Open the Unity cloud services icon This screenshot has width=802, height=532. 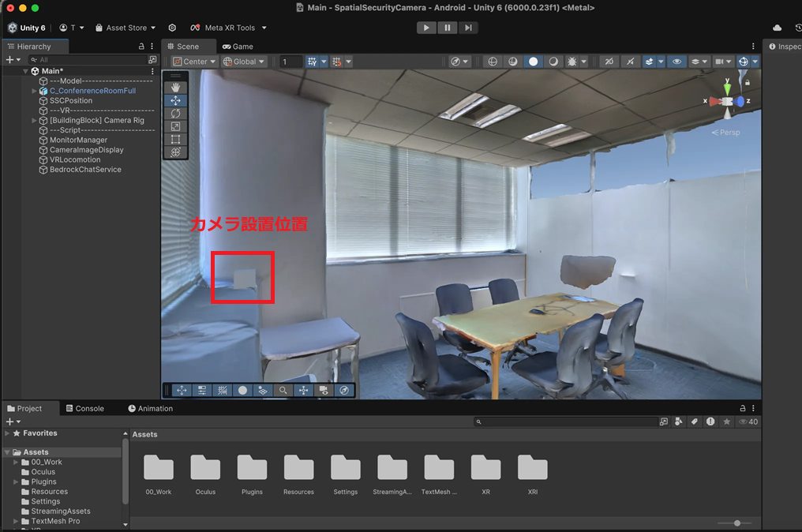[777, 28]
